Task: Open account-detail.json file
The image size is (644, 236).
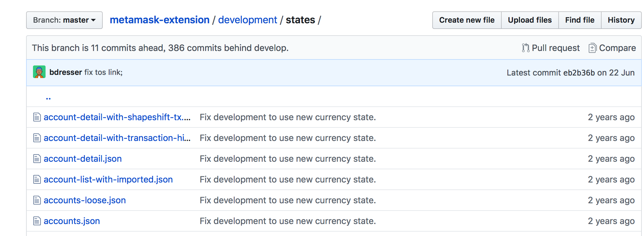Action: coord(83,159)
